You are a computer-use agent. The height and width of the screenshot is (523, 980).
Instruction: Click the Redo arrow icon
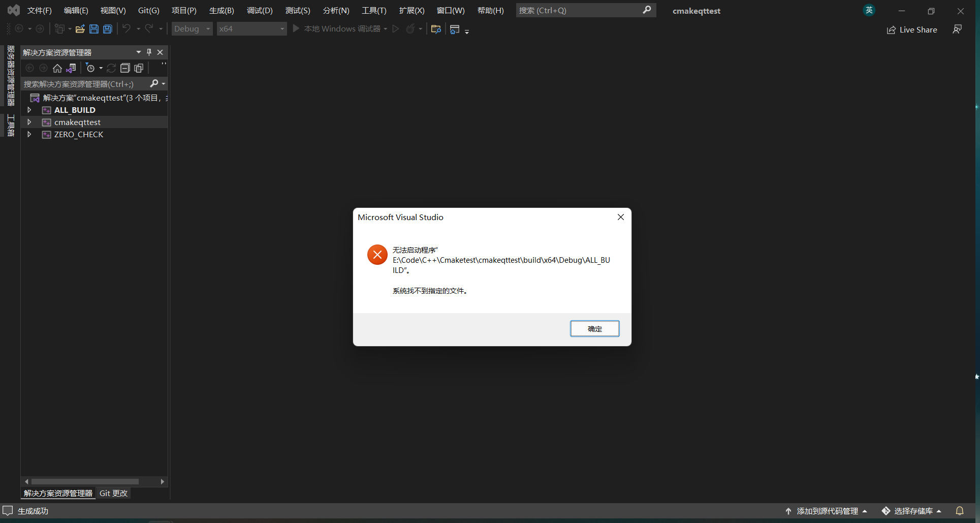coord(149,28)
